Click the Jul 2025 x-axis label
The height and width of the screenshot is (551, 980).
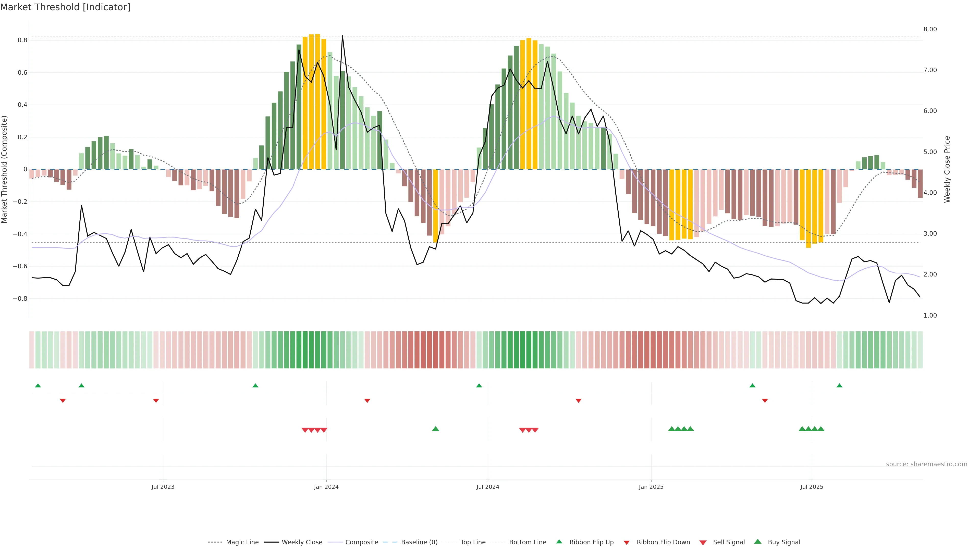(x=812, y=487)
